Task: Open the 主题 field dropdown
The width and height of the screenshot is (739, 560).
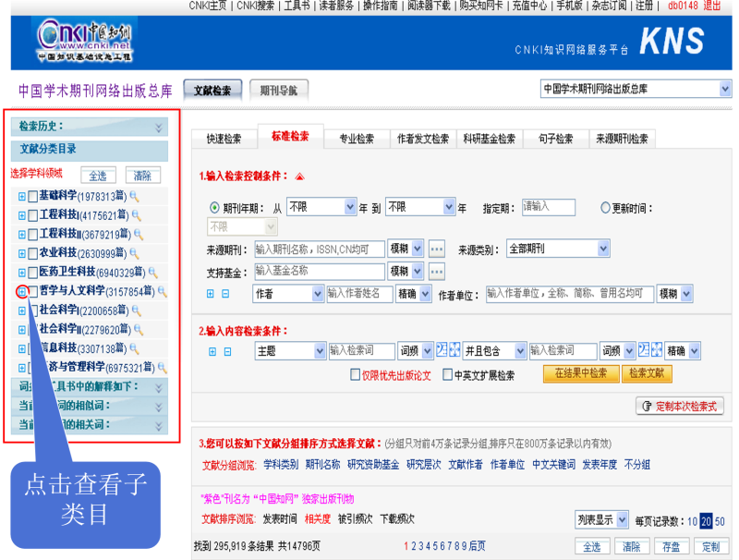Action: [290, 351]
